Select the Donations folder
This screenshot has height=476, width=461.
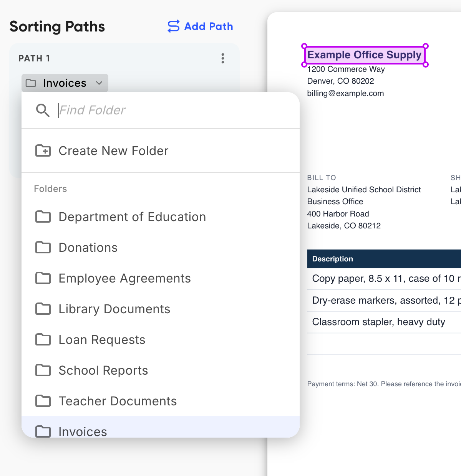pyautogui.click(x=161, y=248)
